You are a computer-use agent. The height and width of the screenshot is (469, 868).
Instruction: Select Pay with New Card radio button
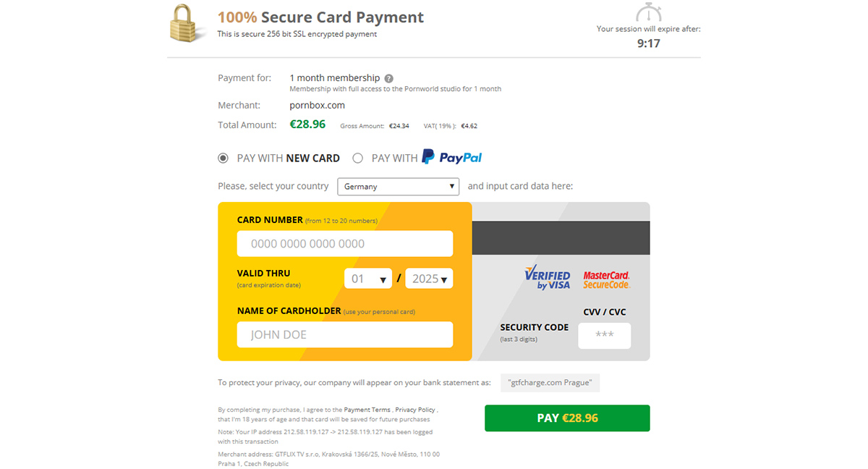click(x=224, y=158)
